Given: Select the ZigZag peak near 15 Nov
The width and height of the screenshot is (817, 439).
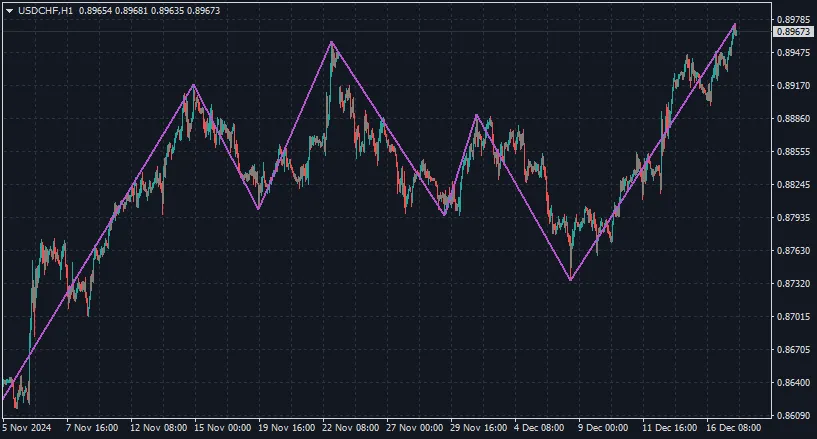Looking at the screenshot, I should pyautogui.click(x=193, y=86).
